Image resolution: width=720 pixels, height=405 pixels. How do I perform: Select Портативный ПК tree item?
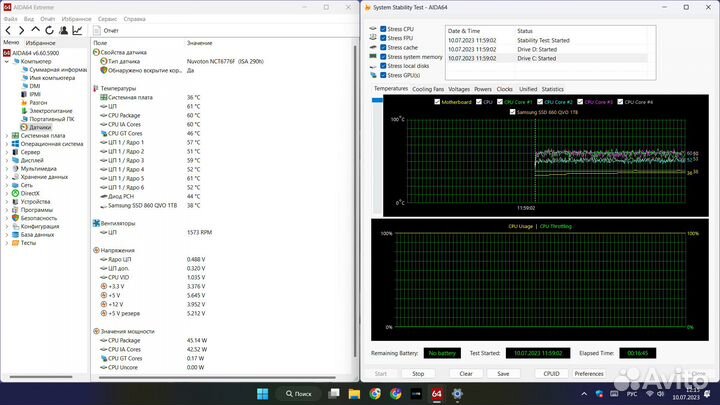[48, 119]
